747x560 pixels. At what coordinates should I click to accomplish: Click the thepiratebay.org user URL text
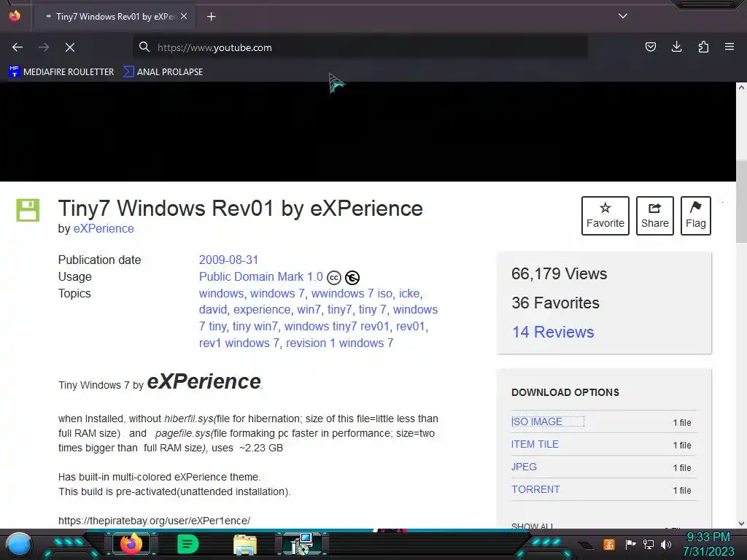tap(154, 521)
